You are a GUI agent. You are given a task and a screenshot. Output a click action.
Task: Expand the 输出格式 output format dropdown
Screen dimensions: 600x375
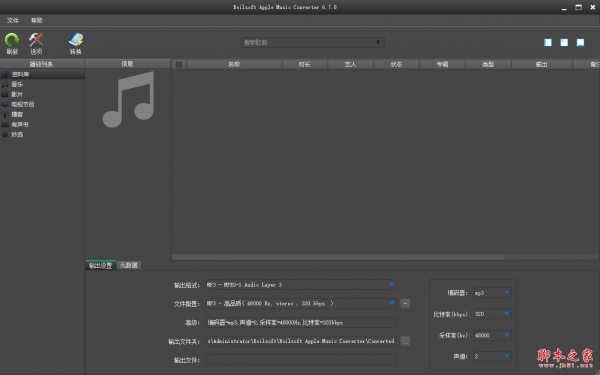(x=391, y=285)
